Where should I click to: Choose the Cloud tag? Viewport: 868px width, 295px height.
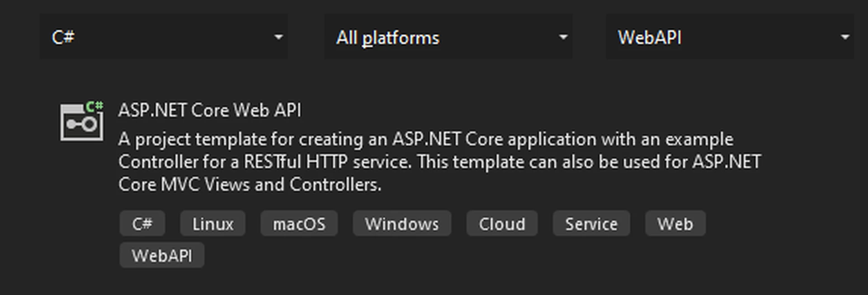(x=502, y=224)
